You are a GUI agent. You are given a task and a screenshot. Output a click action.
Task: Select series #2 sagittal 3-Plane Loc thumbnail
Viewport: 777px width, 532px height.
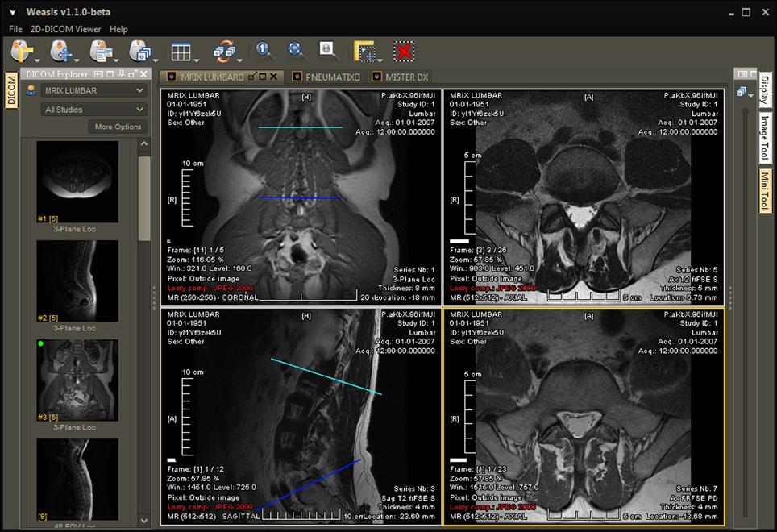tap(77, 281)
